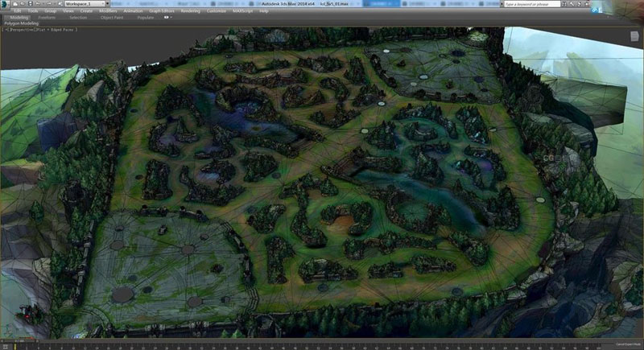
Task: Open the 3ds Max application menu logo
Action: (x=5, y=5)
